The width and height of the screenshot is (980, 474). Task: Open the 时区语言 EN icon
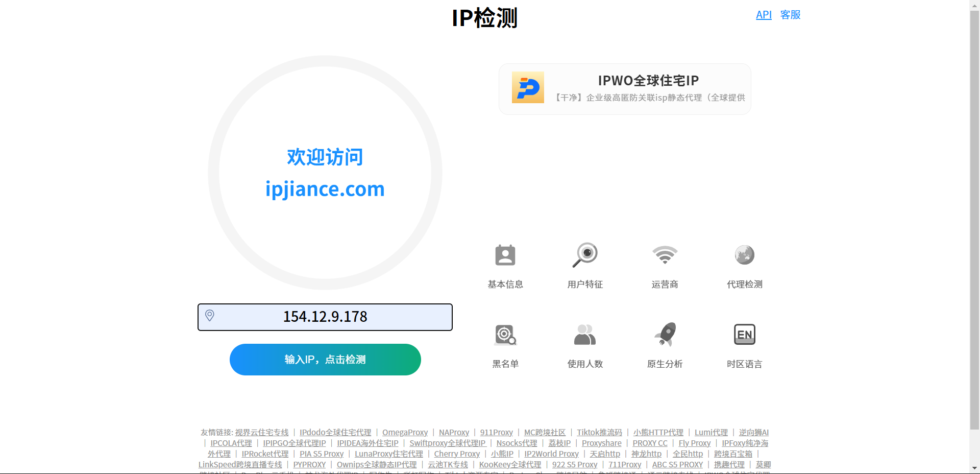click(744, 335)
